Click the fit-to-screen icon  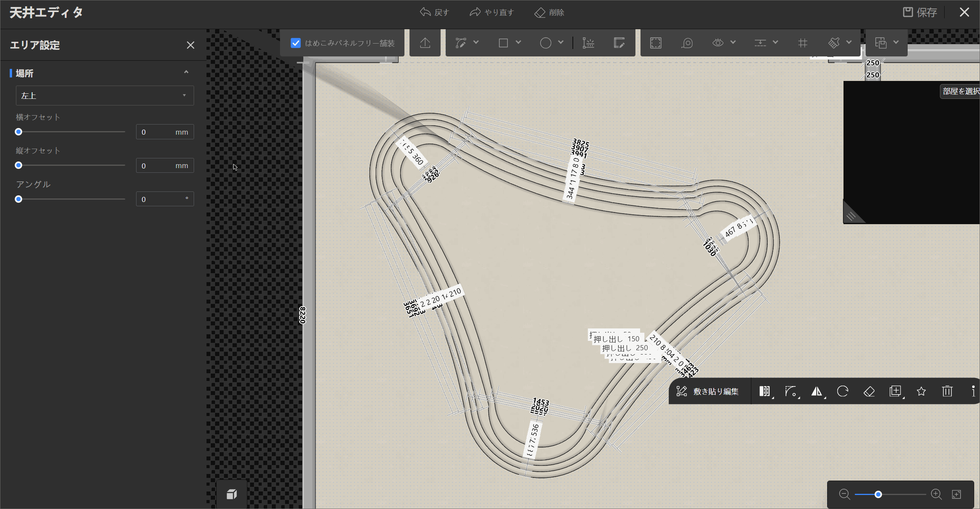coord(957,495)
